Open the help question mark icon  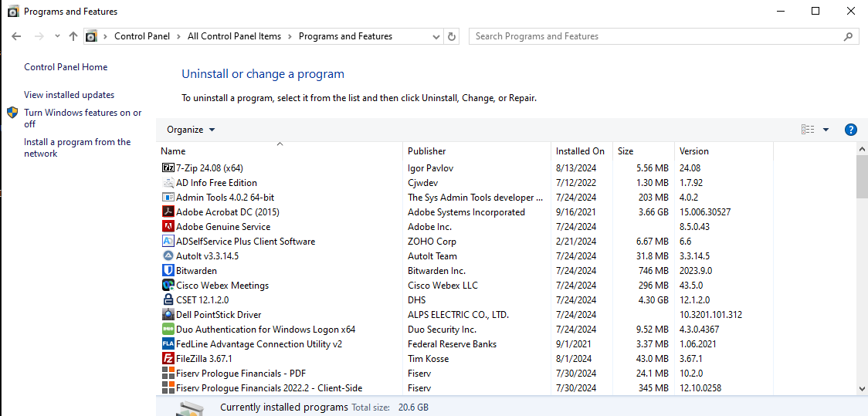pos(851,130)
